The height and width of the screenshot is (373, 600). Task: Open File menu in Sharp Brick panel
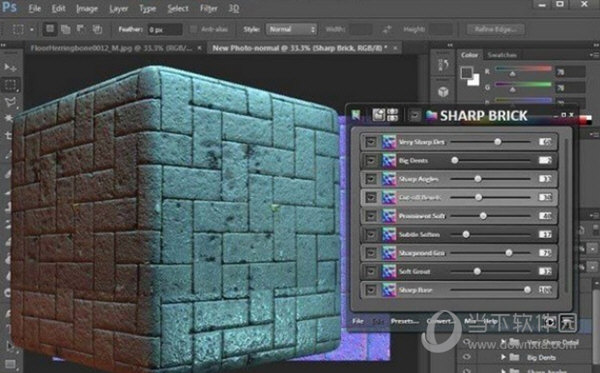point(357,321)
